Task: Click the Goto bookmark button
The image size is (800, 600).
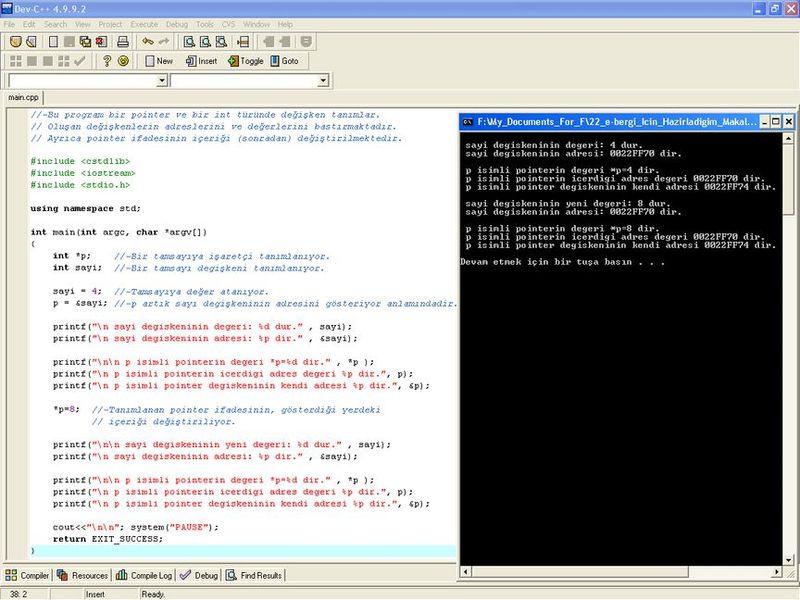Action: click(x=283, y=61)
